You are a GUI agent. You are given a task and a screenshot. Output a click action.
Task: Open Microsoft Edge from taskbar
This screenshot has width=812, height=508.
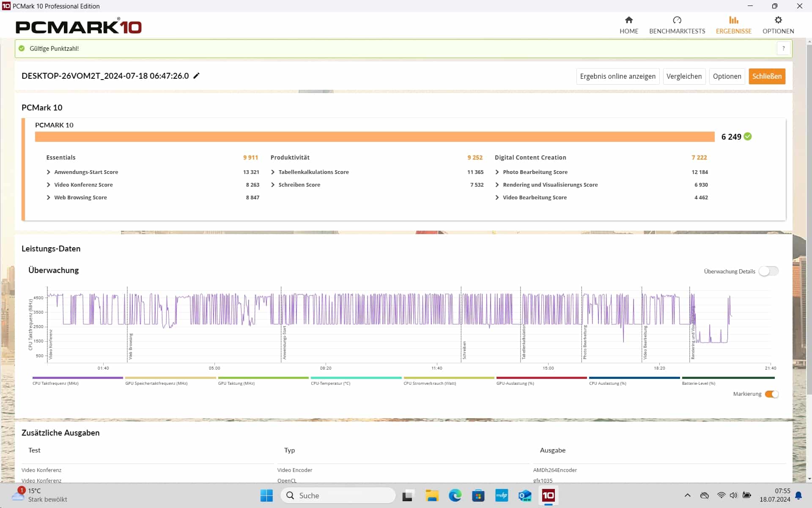pos(455,495)
